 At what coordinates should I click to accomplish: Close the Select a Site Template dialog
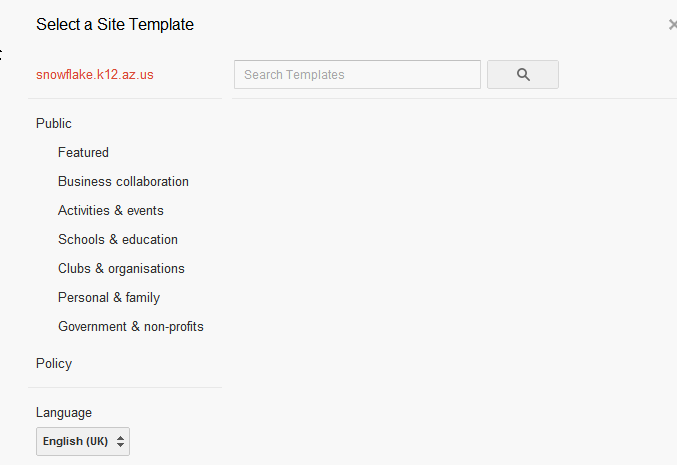[x=673, y=25]
